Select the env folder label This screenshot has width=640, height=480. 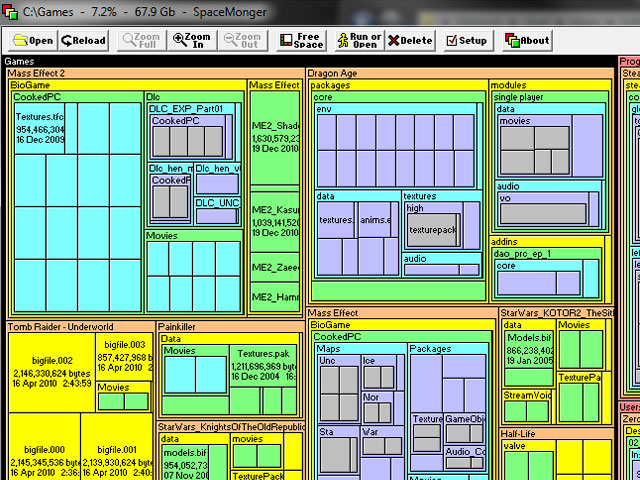click(x=324, y=109)
